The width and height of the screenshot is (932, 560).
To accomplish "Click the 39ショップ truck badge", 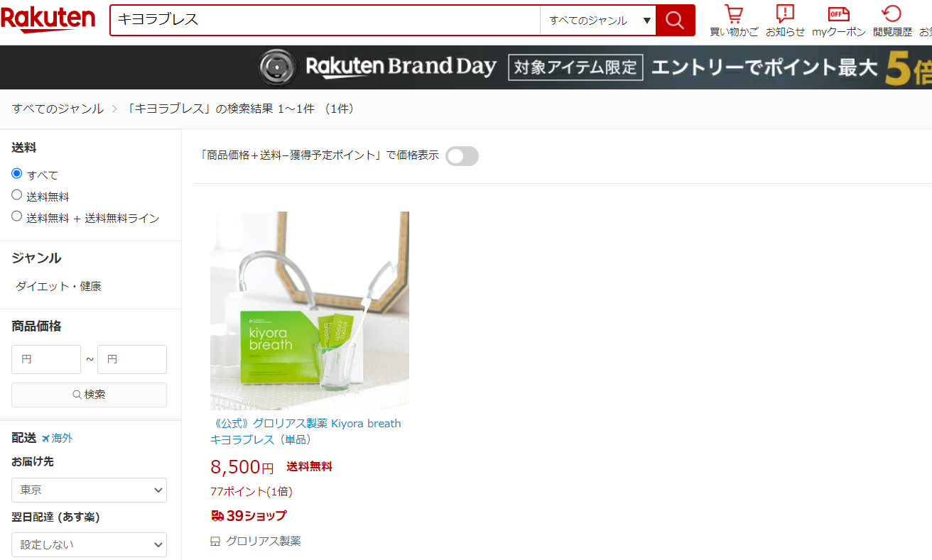I will pos(249,516).
